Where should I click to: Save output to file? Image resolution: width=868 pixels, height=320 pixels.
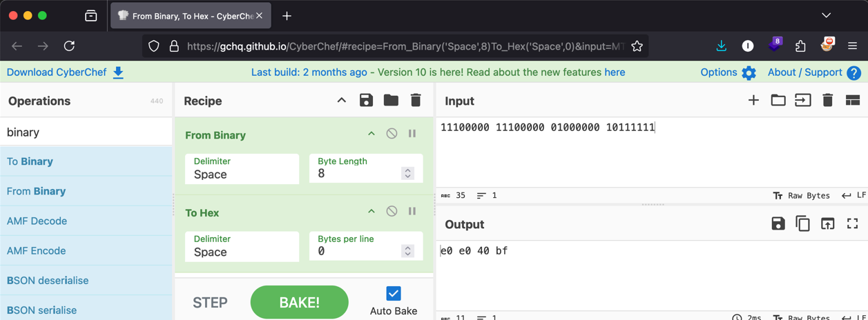pos(778,223)
